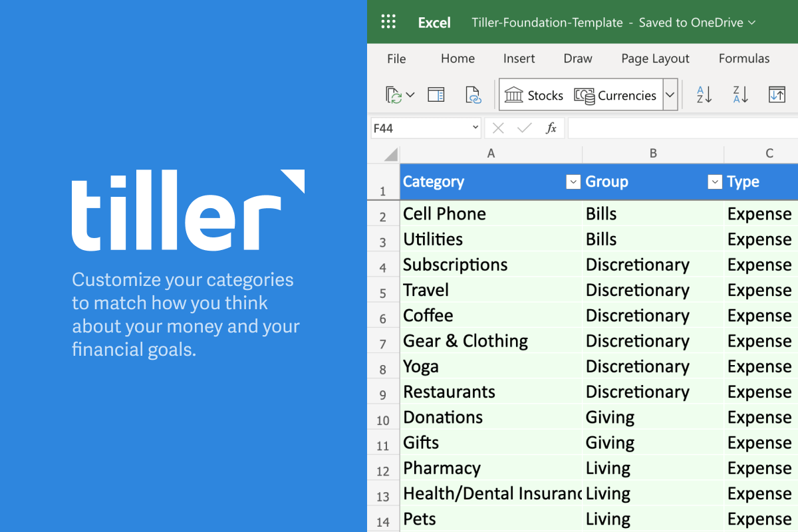Click the Insert Function fx icon
Image resolution: width=798 pixels, height=532 pixels.
[x=551, y=128]
